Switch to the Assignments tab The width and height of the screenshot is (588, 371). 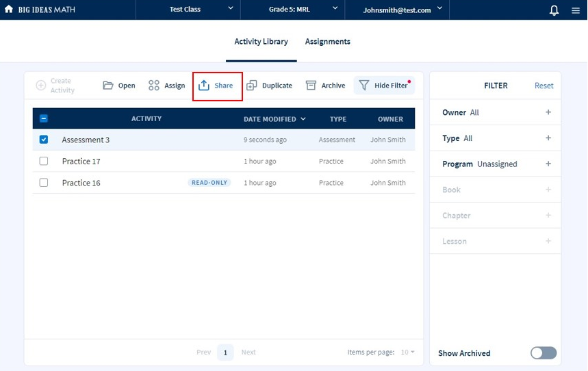(x=327, y=42)
